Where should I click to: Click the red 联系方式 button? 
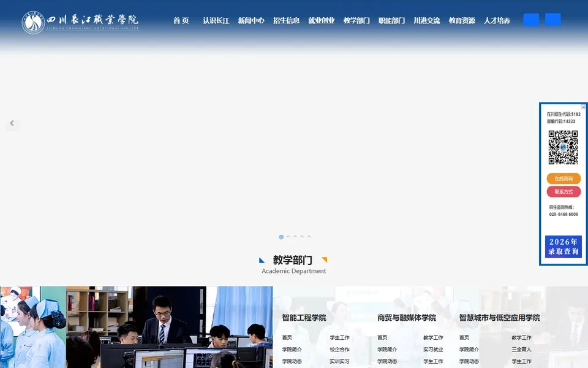pyautogui.click(x=563, y=191)
